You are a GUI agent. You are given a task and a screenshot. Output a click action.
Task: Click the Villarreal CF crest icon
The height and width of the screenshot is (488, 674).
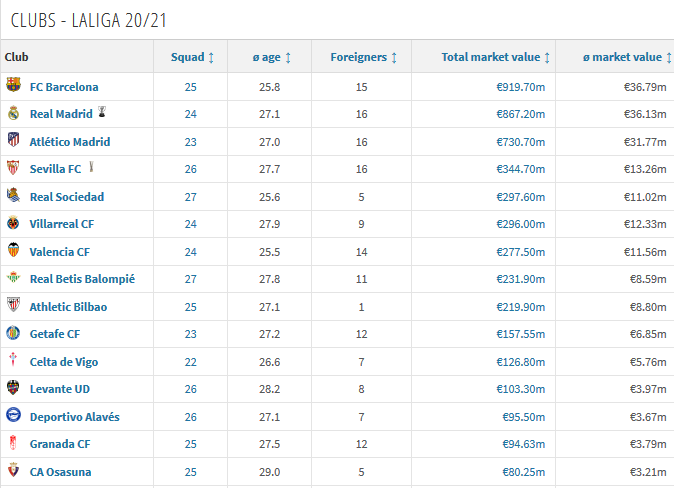click(x=13, y=224)
